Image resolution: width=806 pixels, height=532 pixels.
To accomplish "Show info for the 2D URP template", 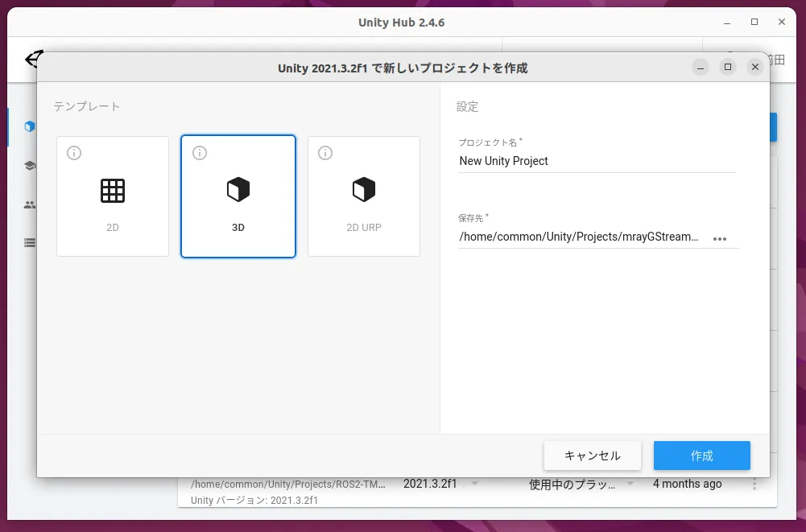I will (325, 153).
